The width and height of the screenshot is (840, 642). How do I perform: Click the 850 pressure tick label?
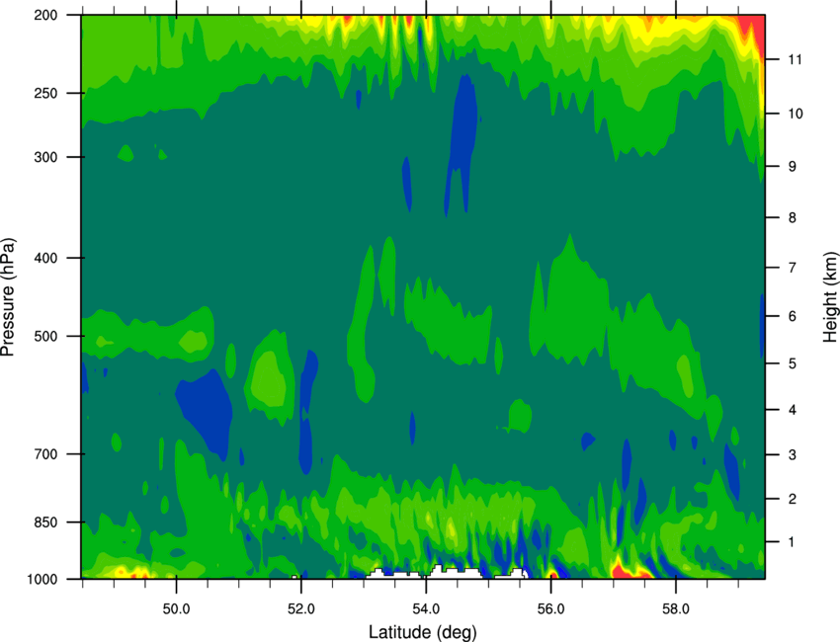46,522
